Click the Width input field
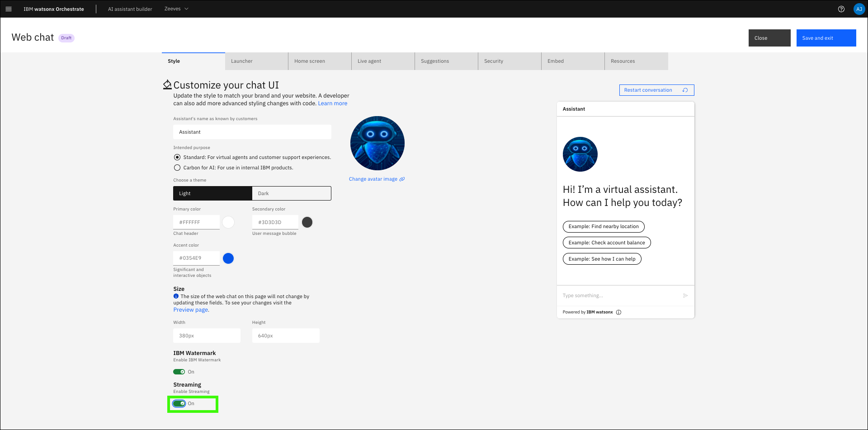The height and width of the screenshot is (430, 868). click(x=207, y=336)
